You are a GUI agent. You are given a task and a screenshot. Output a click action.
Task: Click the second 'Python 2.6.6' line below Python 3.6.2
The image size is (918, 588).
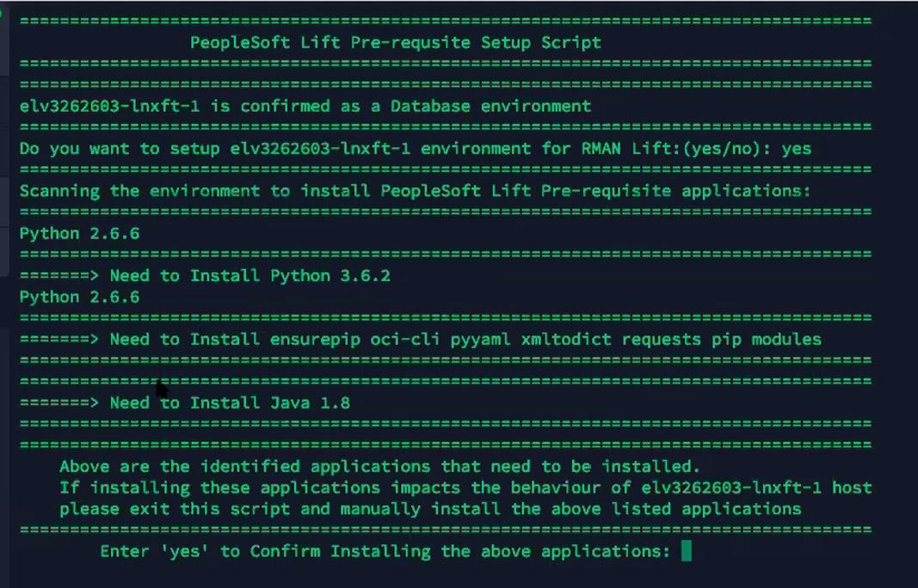pyautogui.click(x=80, y=297)
